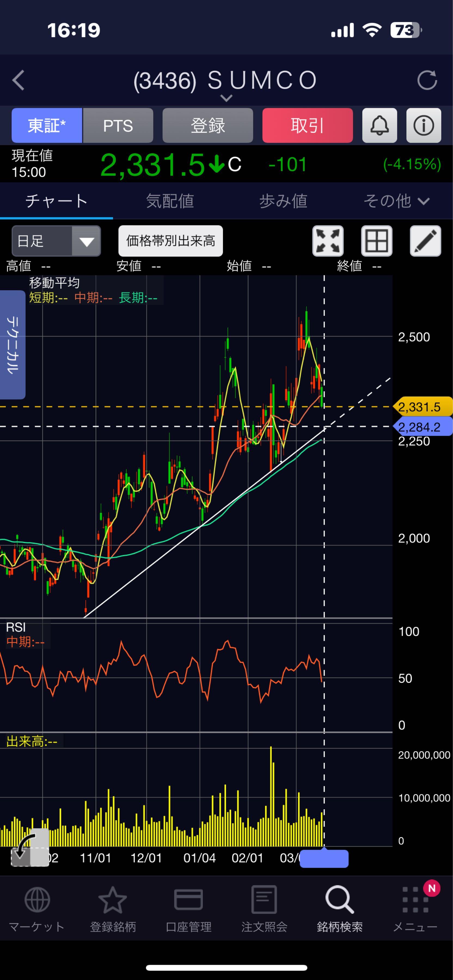Open the 日足 timeframe dropdown
The image size is (453, 980).
(56, 241)
